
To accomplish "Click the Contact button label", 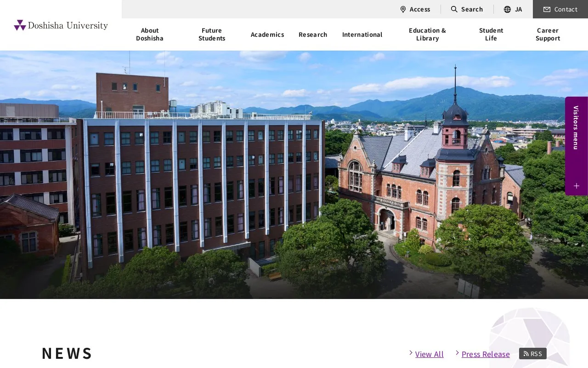I will pyautogui.click(x=565, y=9).
